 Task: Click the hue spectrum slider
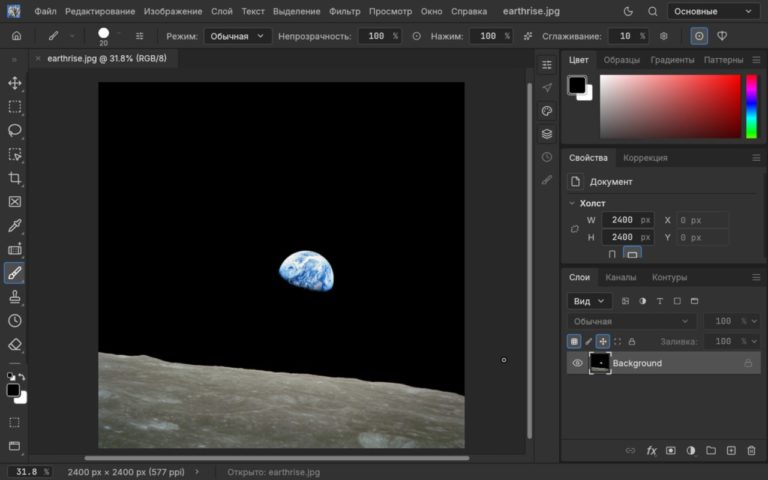[751, 106]
